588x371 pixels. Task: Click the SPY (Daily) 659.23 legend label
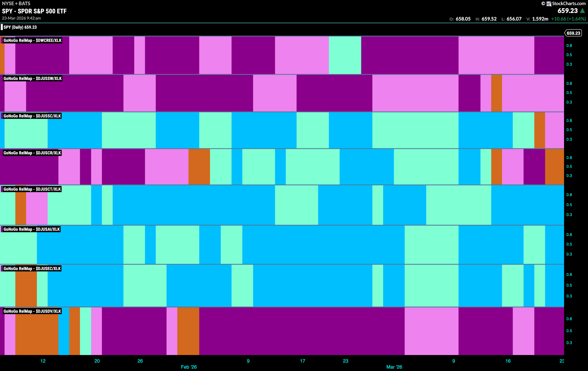[x=20, y=27]
